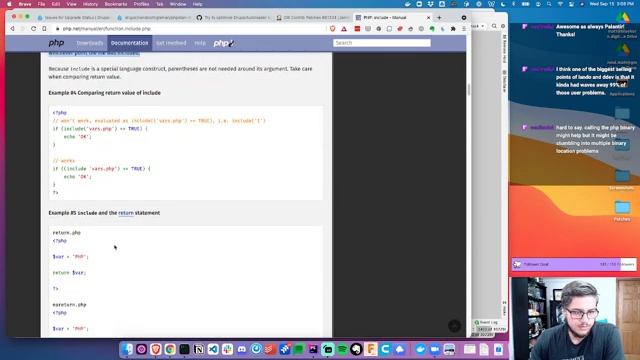This screenshot has height=360, width=640.
Task: Click the 'return.php' filename text
Action: (67, 233)
